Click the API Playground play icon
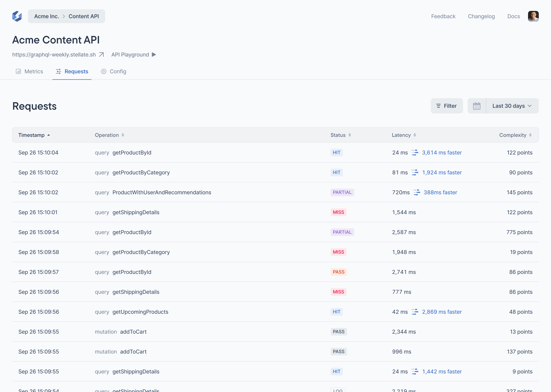Screen dimensions: 551x392 154,55
